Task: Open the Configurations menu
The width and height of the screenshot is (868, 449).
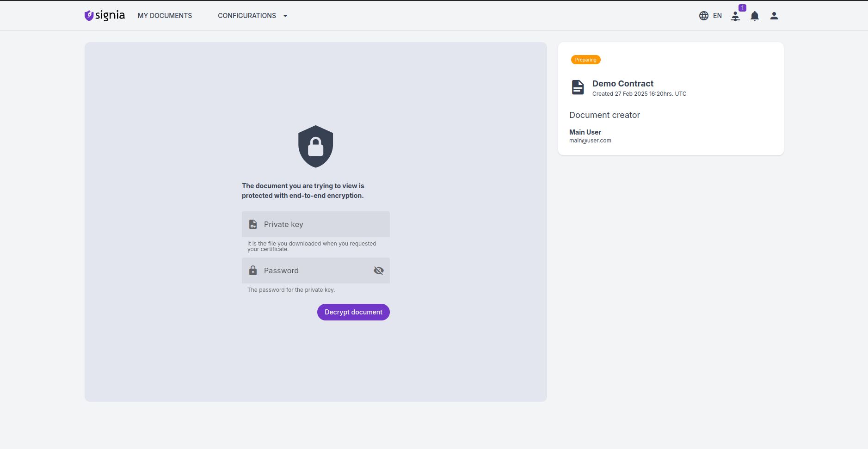Action: 247,16
